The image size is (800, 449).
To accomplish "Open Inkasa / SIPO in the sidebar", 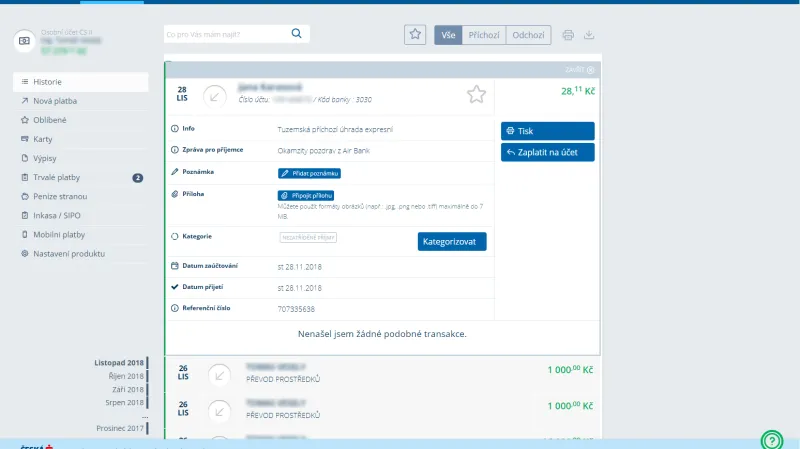I will coord(81,215).
